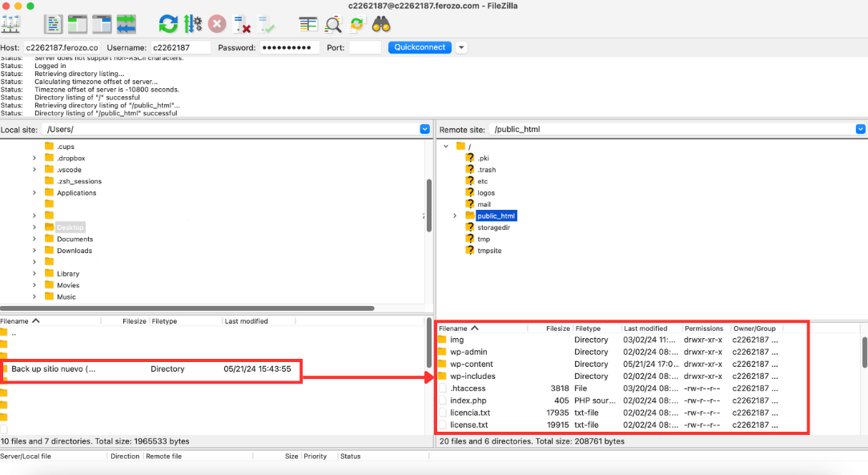Click the disconnect from server icon

pos(242,24)
